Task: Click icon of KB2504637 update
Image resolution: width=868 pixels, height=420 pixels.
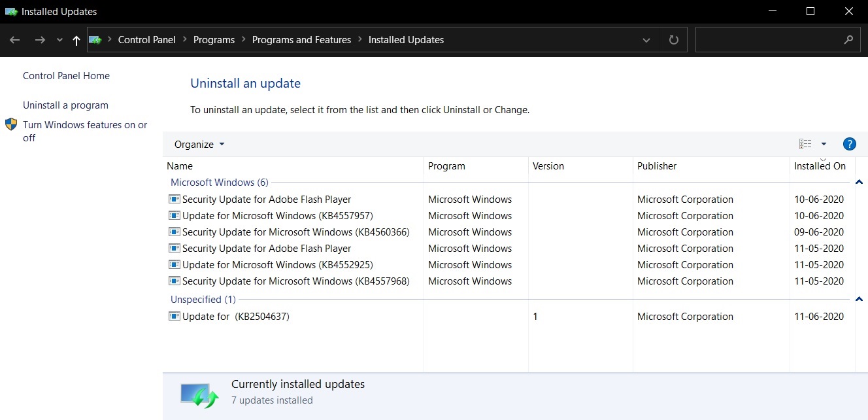Action: coord(174,317)
